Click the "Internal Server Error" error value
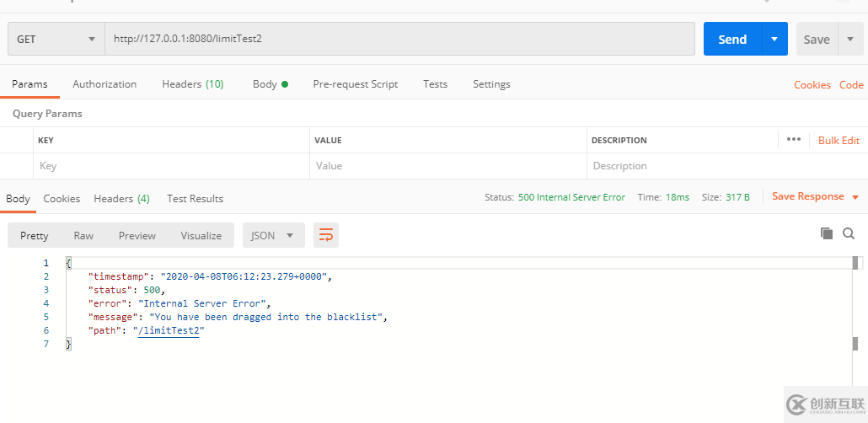Image resolution: width=868 pixels, height=423 pixels. point(203,303)
